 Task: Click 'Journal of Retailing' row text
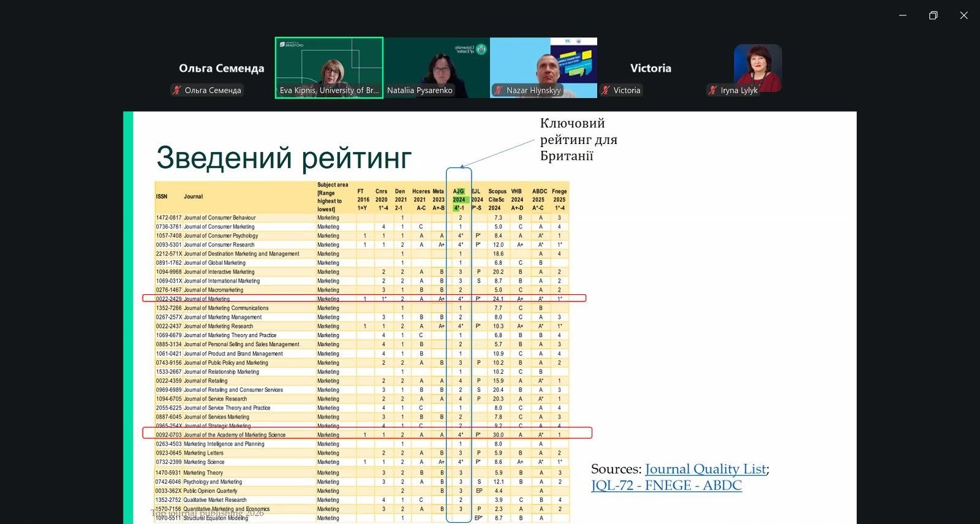tap(205, 381)
